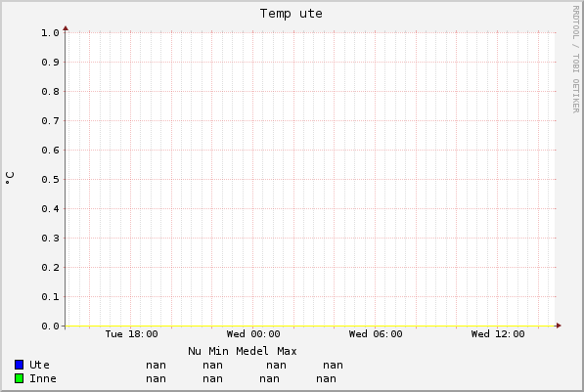The image size is (584, 392).
Task: Click the 'Wed 12:00' time axis label
Action: [498, 334]
